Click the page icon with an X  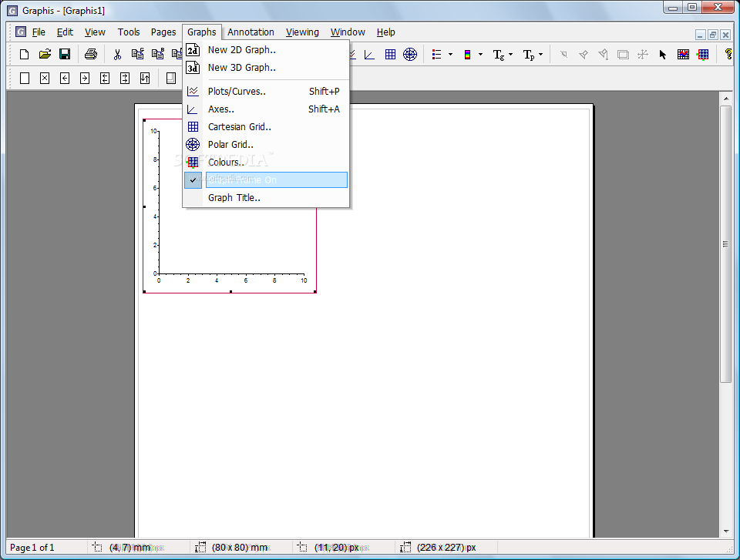pos(45,79)
